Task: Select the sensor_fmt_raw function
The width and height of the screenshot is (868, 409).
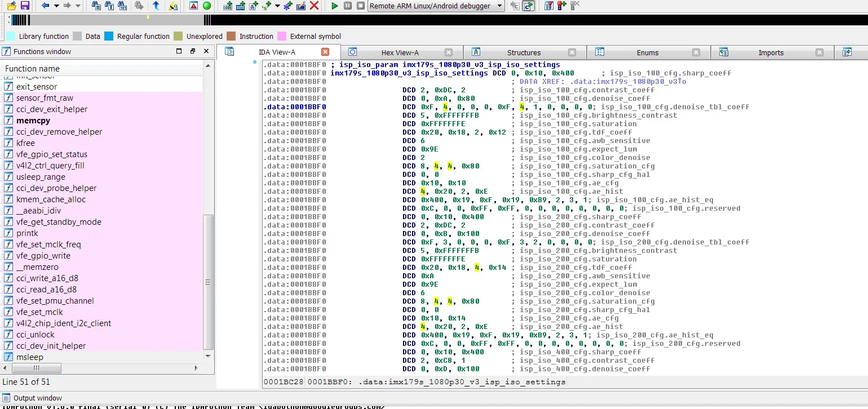Action: pyautogui.click(x=45, y=98)
